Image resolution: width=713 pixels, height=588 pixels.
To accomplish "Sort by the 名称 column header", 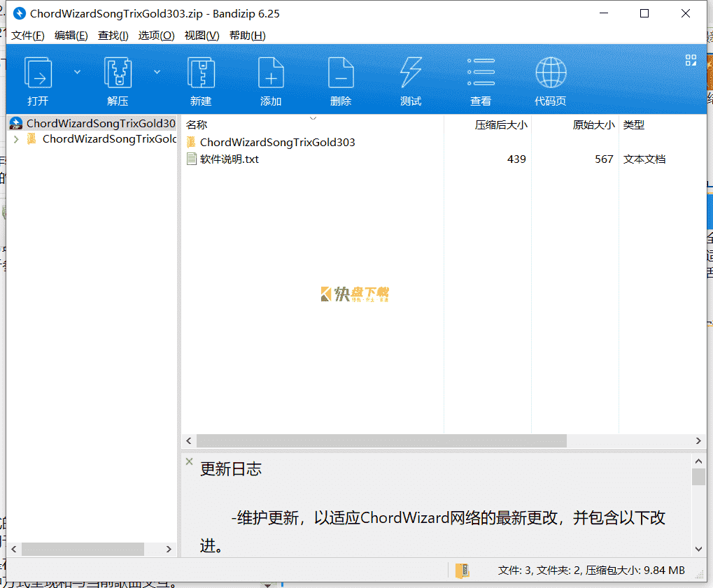I will click(x=197, y=125).
